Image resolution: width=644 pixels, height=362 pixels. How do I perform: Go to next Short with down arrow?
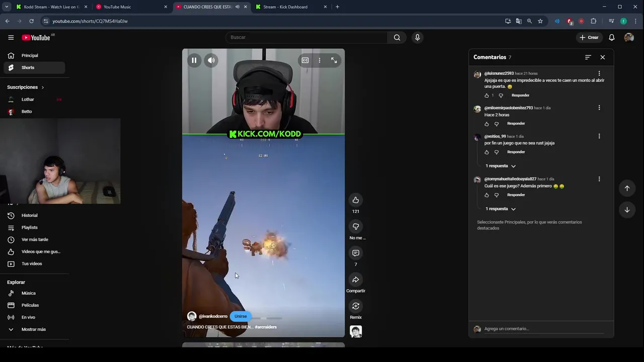coord(627,210)
